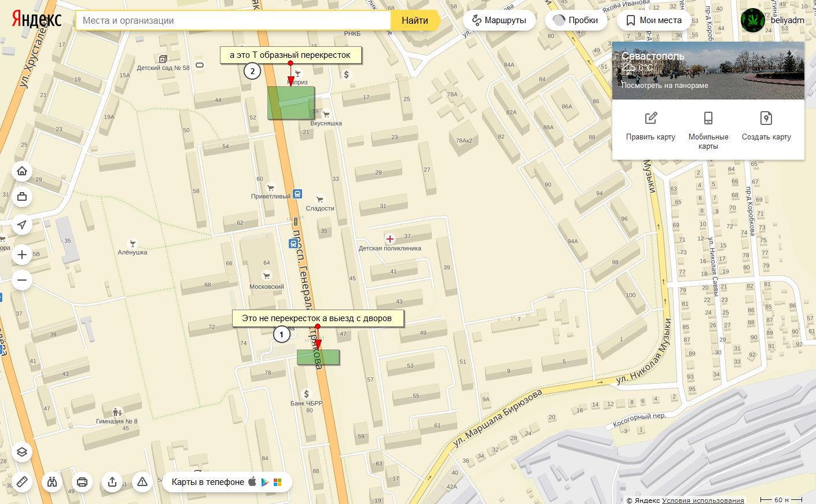Focus the Места и организации search field

coord(234,20)
